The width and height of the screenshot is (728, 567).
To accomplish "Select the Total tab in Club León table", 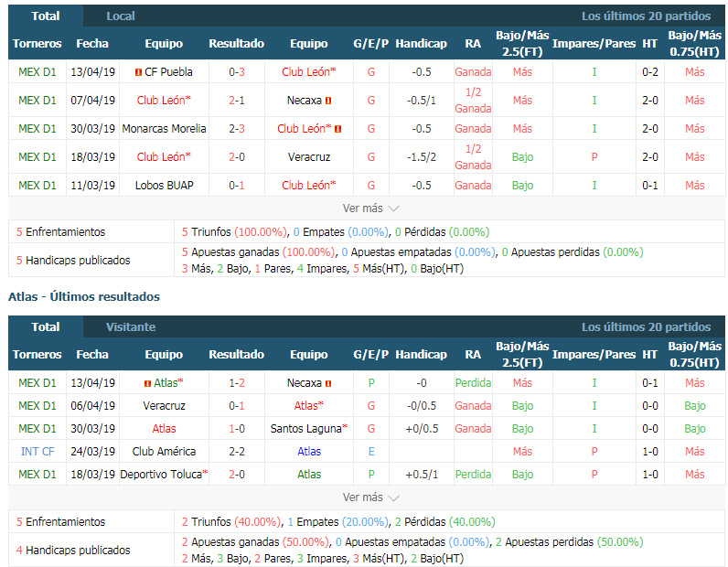I will [x=46, y=16].
